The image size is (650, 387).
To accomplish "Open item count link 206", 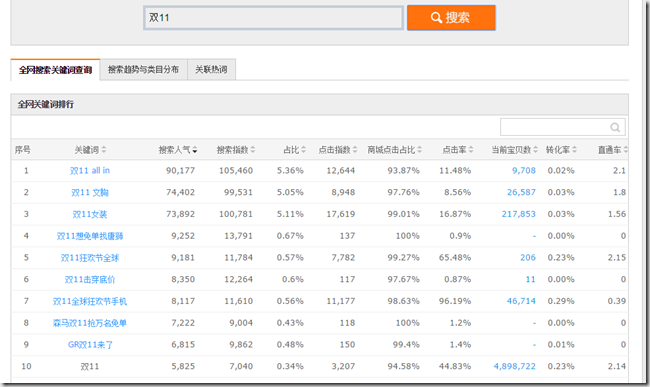I will pyautogui.click(x=528, y=258).
